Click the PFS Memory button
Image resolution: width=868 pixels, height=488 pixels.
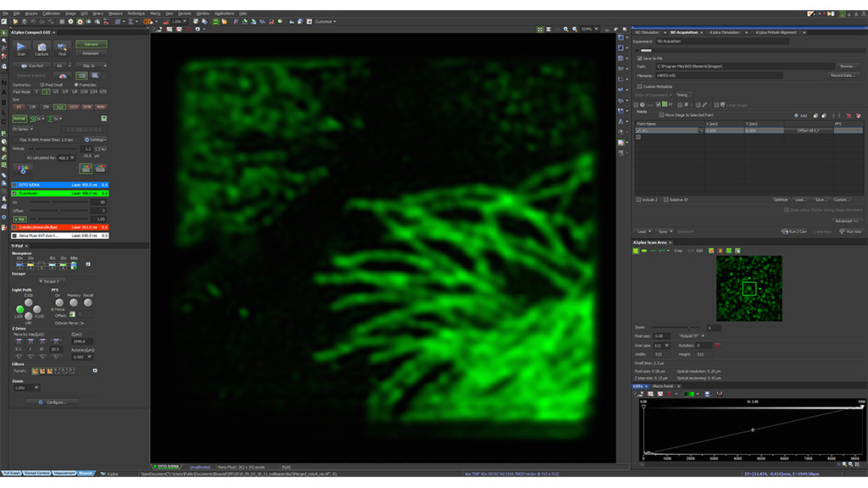click(74, 302)
